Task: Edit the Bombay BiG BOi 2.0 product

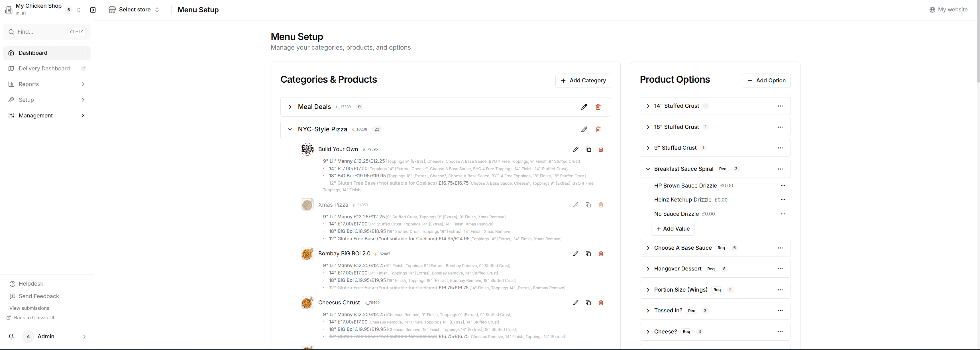Action: [x=576, y=253]
